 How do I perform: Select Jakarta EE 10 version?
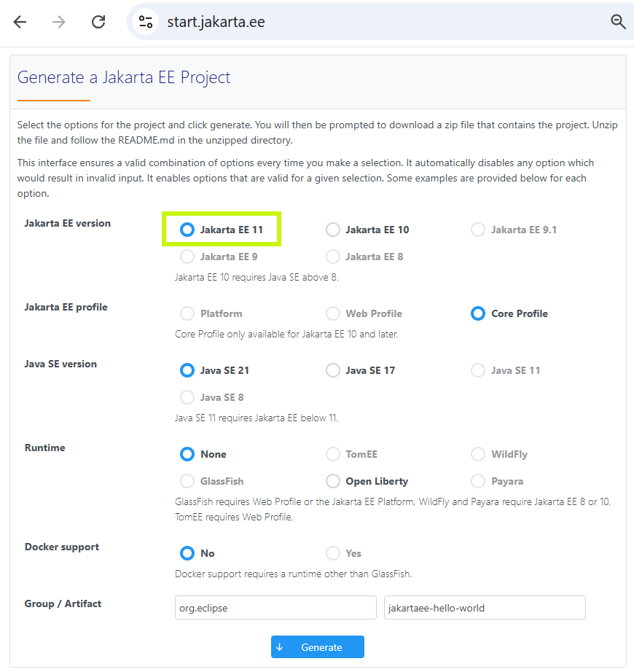333,230
